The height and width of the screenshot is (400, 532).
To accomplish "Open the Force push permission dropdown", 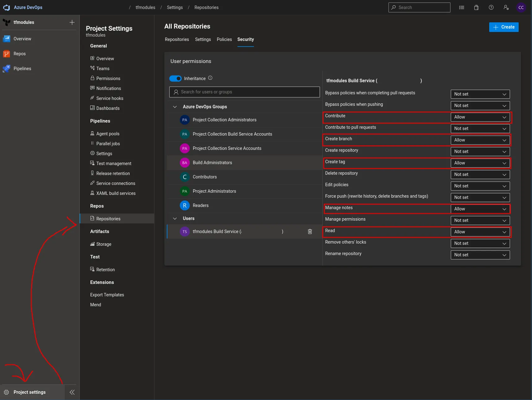I will [480, 197].
